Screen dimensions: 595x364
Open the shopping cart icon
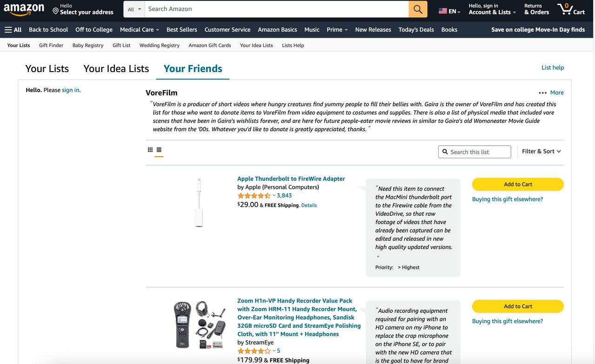571,9
